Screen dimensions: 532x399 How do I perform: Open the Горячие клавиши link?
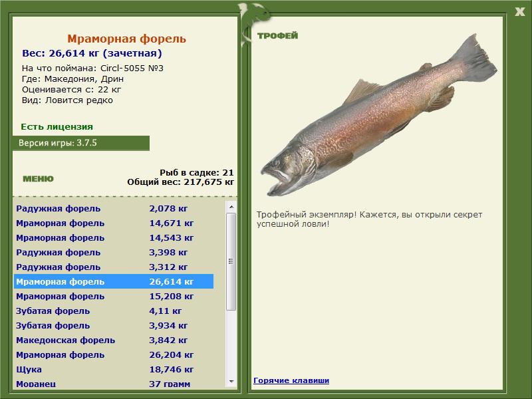pyautogui.click(x=291, y=380)
